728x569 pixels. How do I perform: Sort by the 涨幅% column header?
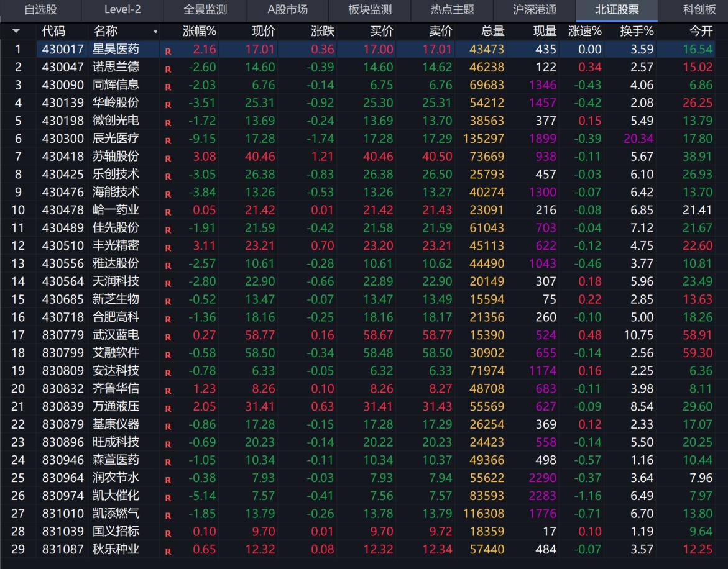pyautogui.click(x=199, y=32)
